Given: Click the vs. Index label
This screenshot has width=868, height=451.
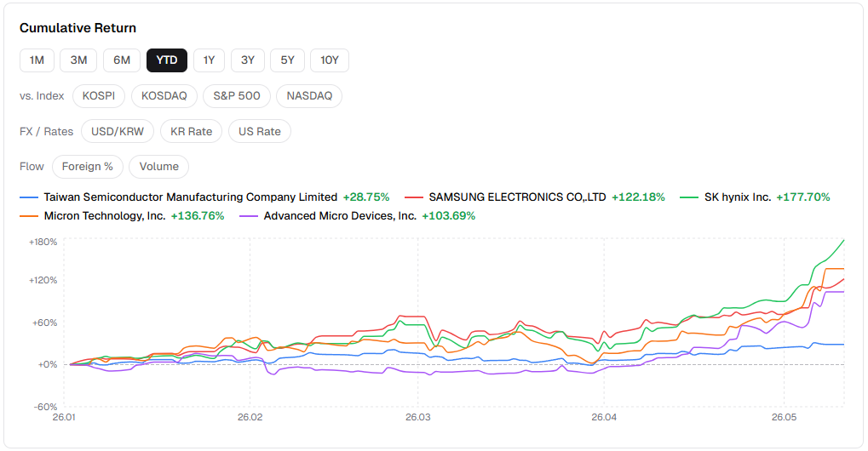Looking at the screenshot, I should click(x=42, y=95).
